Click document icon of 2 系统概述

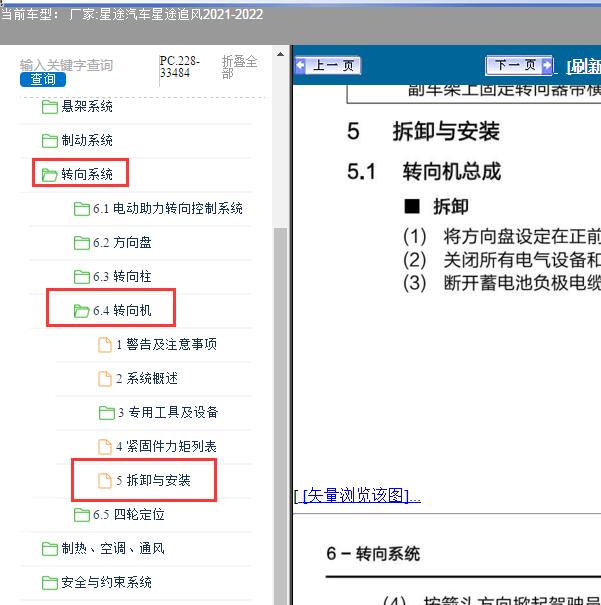[x=105, y=379]
